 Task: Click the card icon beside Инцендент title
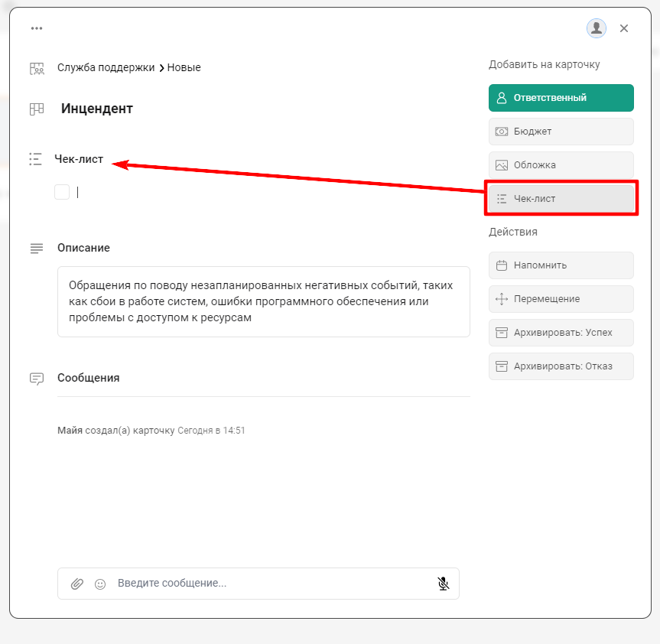[x=37, y=109]
